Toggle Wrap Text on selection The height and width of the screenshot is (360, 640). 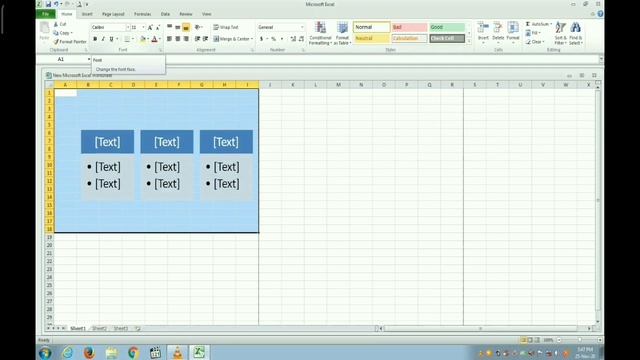[226, 27]
